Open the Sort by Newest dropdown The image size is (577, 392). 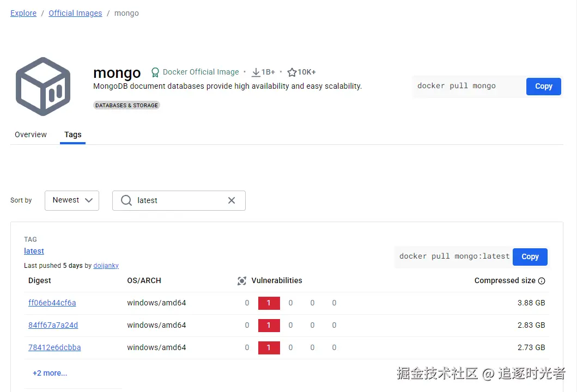tap(72, 200)
